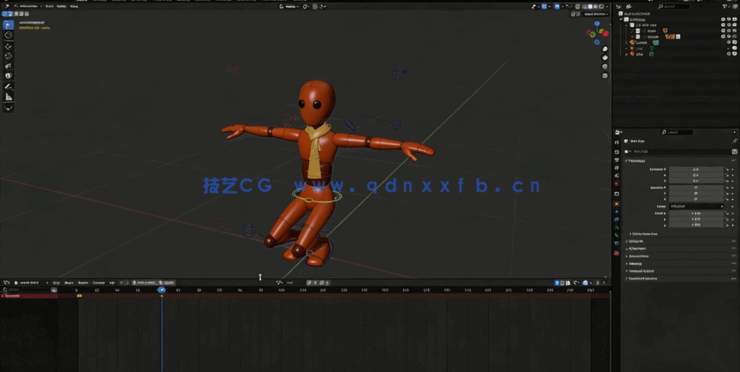Open the View menu in the timeline header
The image size is (740, 372).
coord(56,283)
